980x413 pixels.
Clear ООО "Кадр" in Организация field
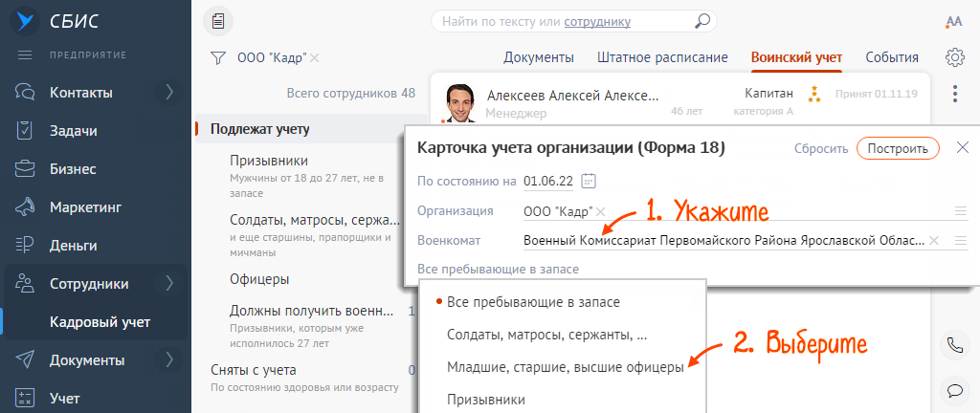(600, 211)
